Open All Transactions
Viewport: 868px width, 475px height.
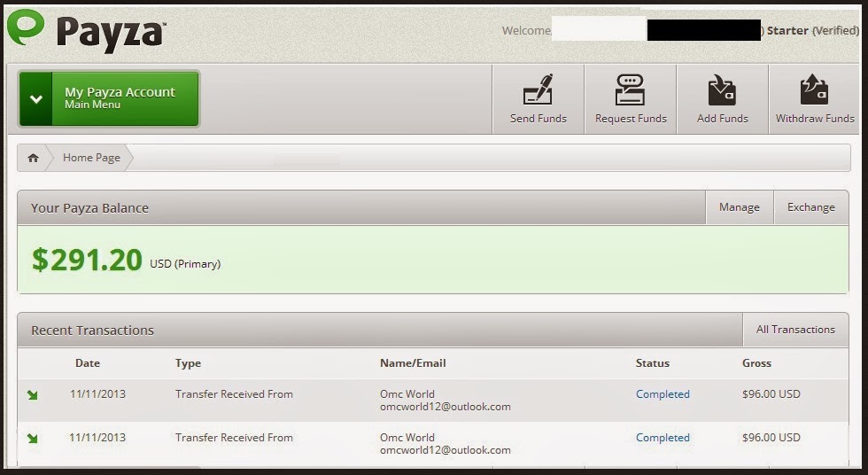795,330
